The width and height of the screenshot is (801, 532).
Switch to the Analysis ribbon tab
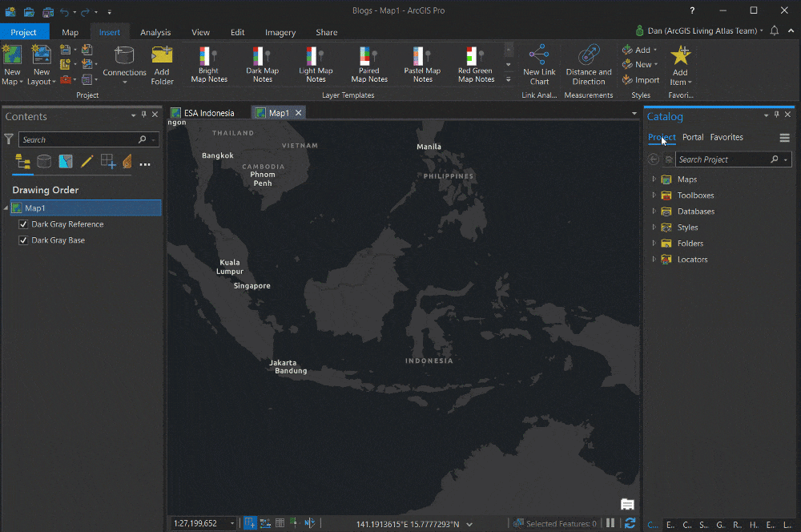point(155,32)
